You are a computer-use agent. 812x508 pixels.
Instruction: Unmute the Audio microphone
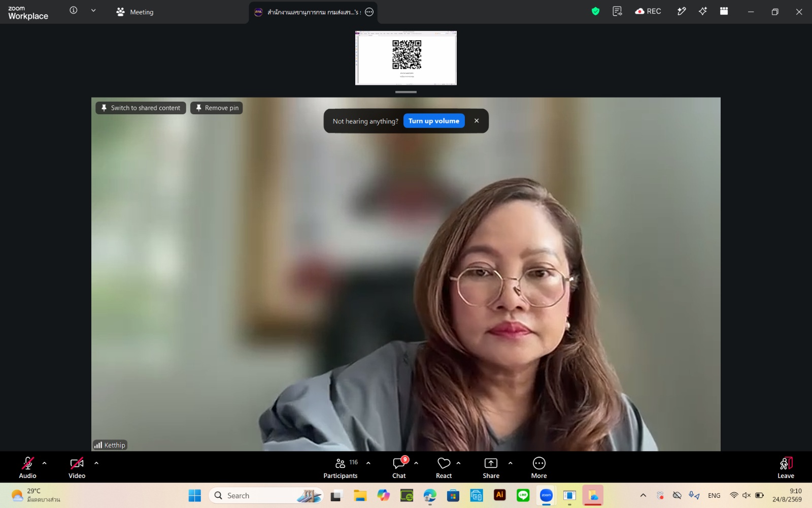click(27, 467)
